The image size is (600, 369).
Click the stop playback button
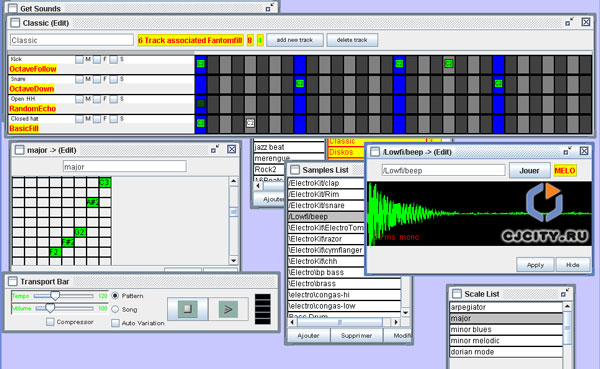pyautogui.click(x=188, y=309)
